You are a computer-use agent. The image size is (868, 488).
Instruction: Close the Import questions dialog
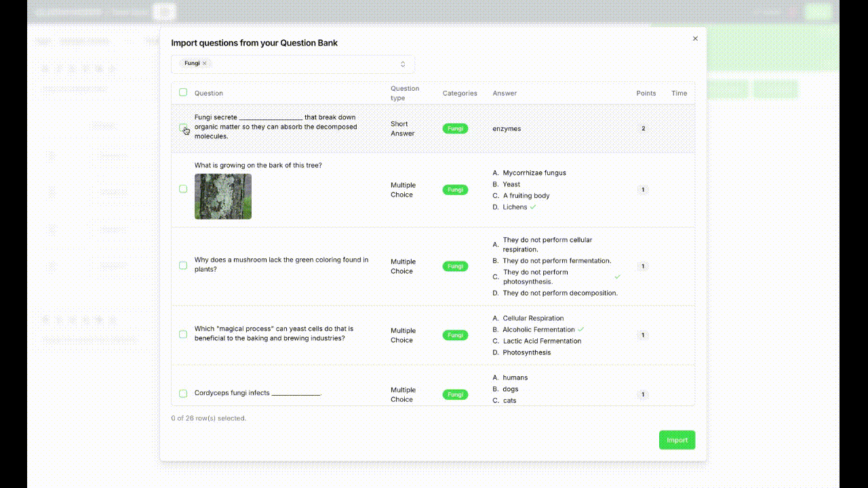[x=695, y=39]
